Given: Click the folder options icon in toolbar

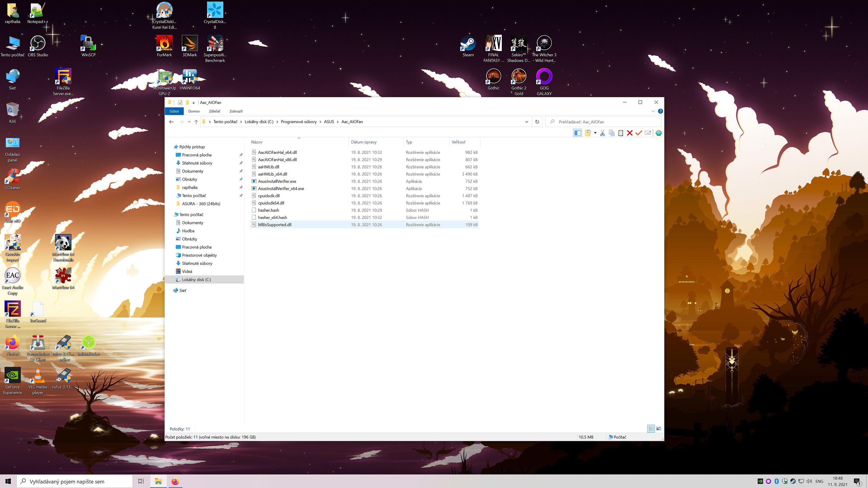Looking at the screenshot, I should (588, 133).
